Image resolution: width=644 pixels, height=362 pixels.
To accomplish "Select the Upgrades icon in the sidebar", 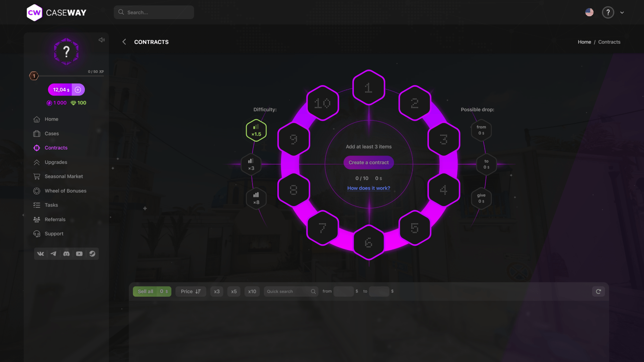I will pos(37,162).
